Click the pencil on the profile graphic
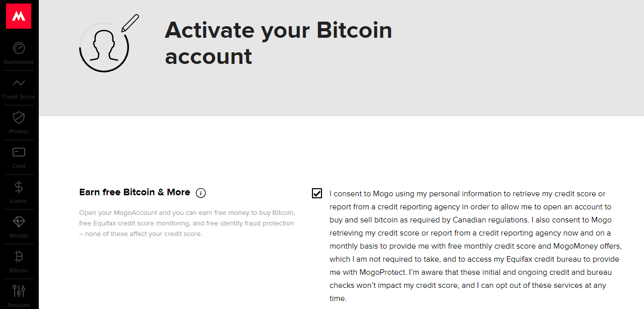This screenshot has width=644, height=309. pos(130,23)
